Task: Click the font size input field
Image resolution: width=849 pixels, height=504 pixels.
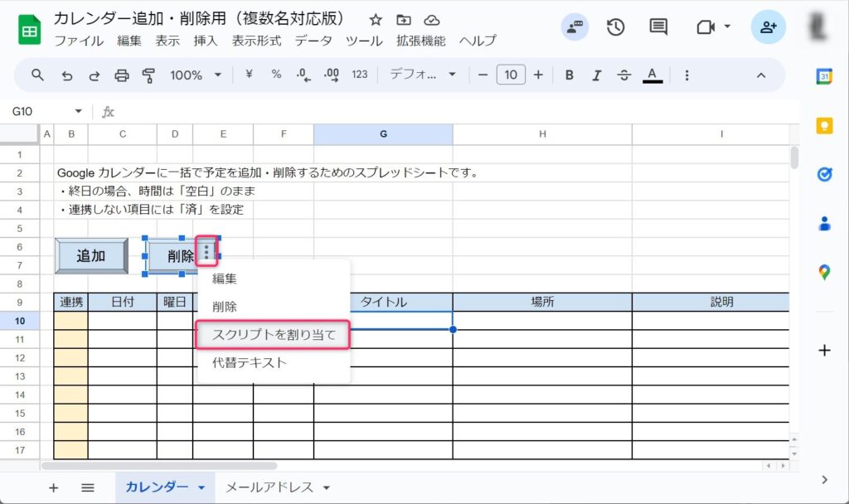Action: (511, 75)
